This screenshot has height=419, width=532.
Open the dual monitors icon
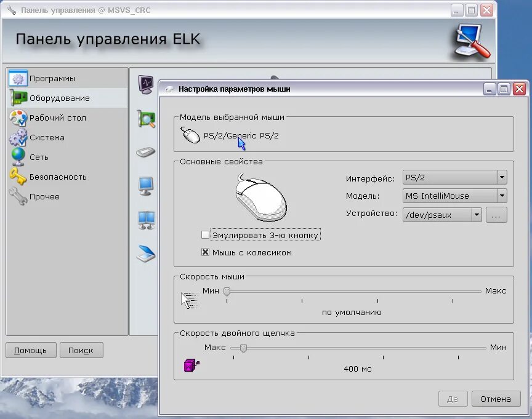(147, 220)
